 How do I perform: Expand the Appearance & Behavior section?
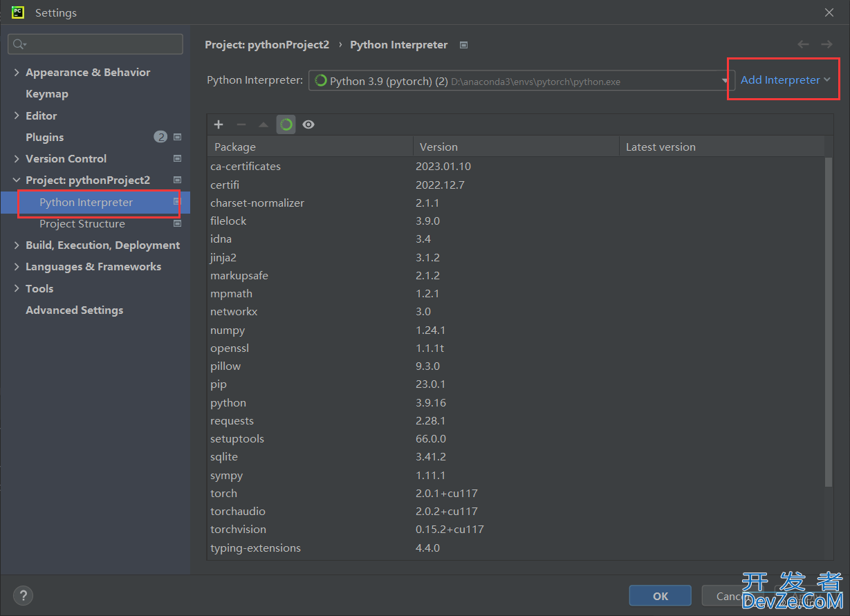tap(17, 72)
